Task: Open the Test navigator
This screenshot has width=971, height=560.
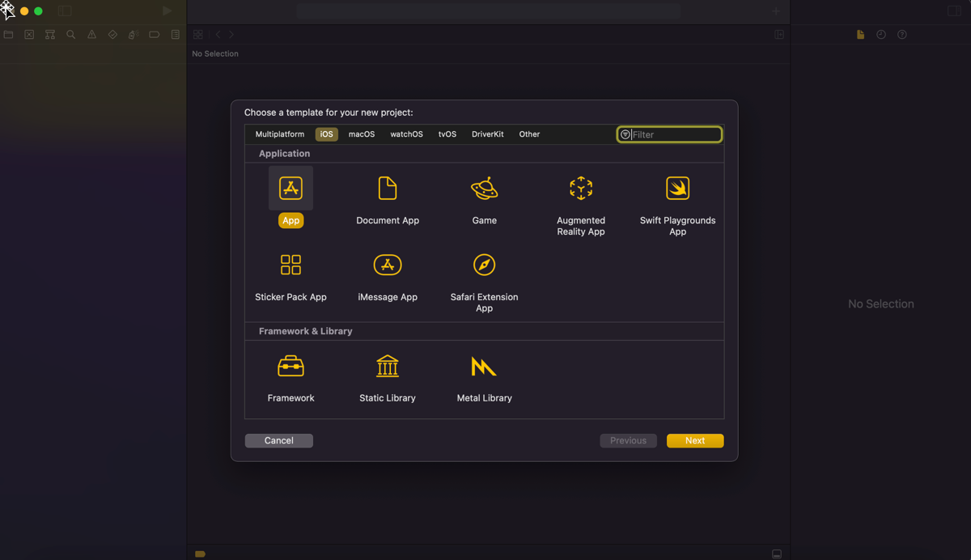Action: [x=112, y=35]
